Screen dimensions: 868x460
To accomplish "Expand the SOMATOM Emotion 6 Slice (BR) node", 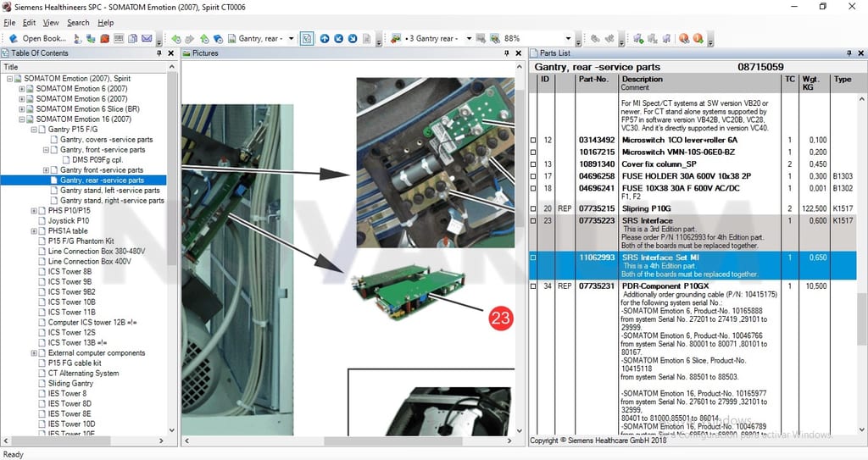I will click(x=22, y=109).
